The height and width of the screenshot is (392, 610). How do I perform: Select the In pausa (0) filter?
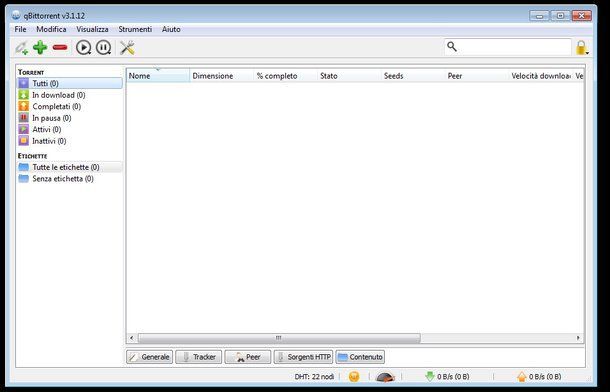pos(70,118)
